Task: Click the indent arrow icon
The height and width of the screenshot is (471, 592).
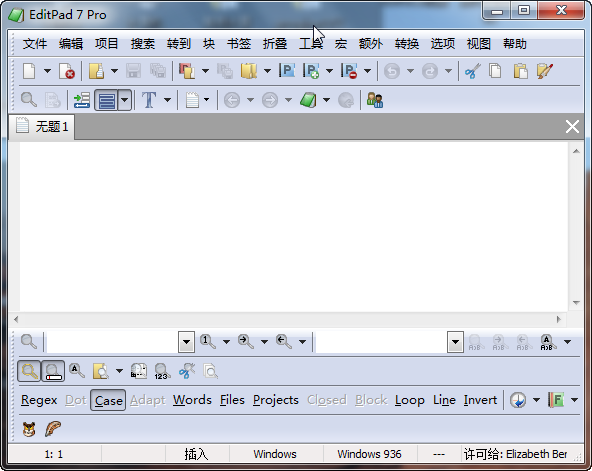Action: pos(82,100)
